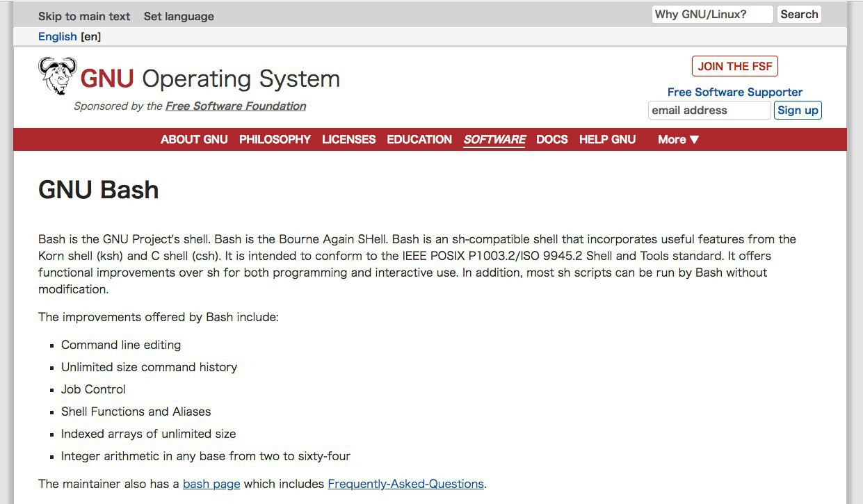Open the Set language link

(x=179, y=16)
